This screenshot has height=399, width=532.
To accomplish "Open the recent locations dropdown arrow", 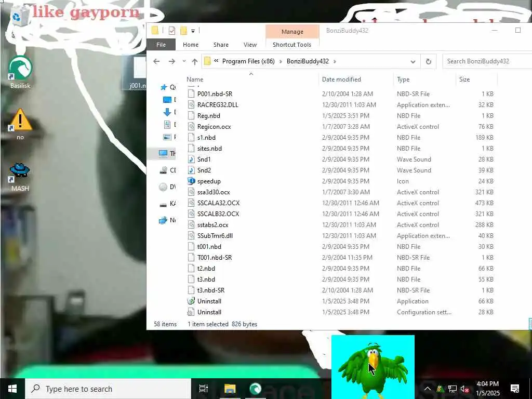I will [x=184, y=61].
